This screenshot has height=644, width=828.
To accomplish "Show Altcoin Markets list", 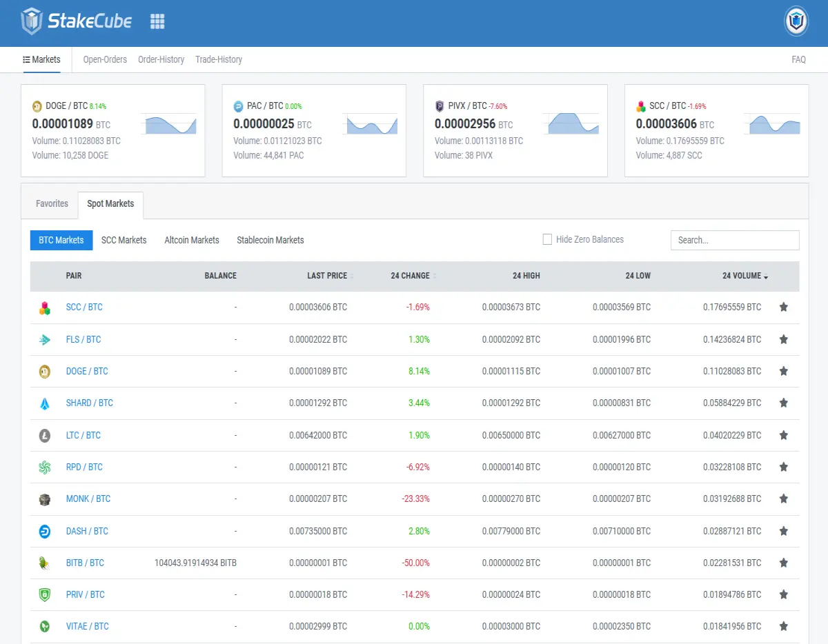I will (192, 240).
